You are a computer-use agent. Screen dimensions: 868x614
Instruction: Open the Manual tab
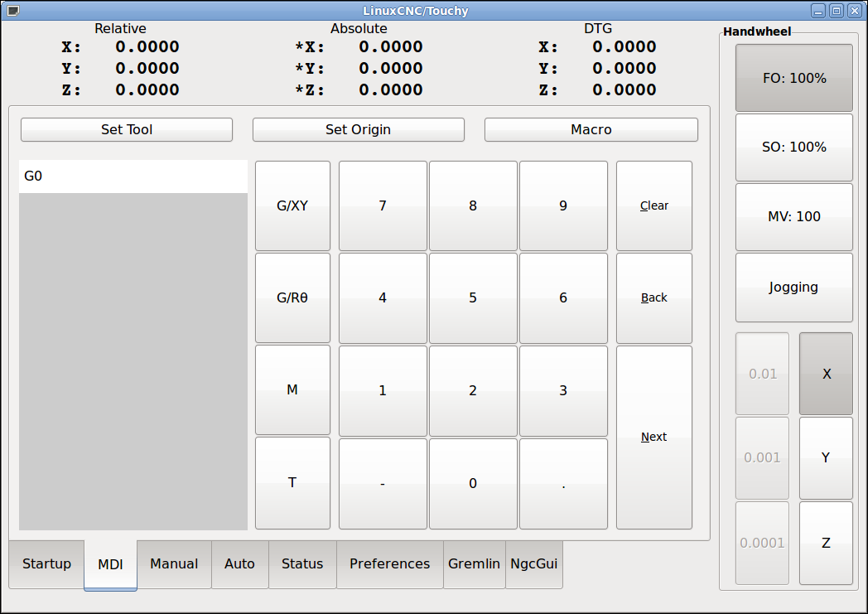[x=174, y=564]
